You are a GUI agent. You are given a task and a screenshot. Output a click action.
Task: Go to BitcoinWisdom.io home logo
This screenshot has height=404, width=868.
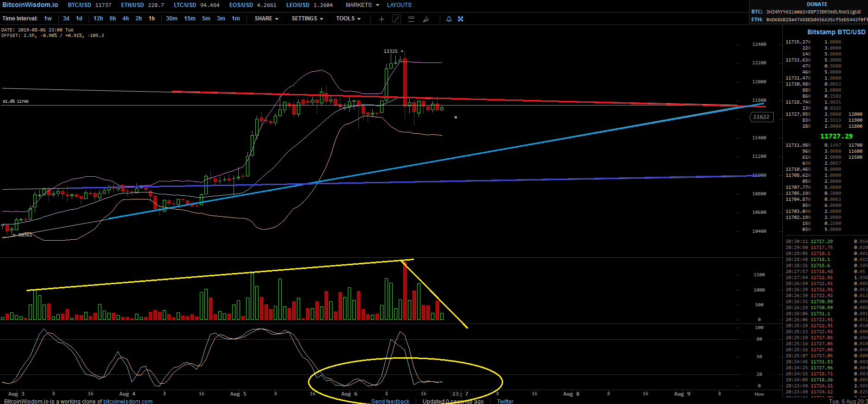tap(31, 5)
